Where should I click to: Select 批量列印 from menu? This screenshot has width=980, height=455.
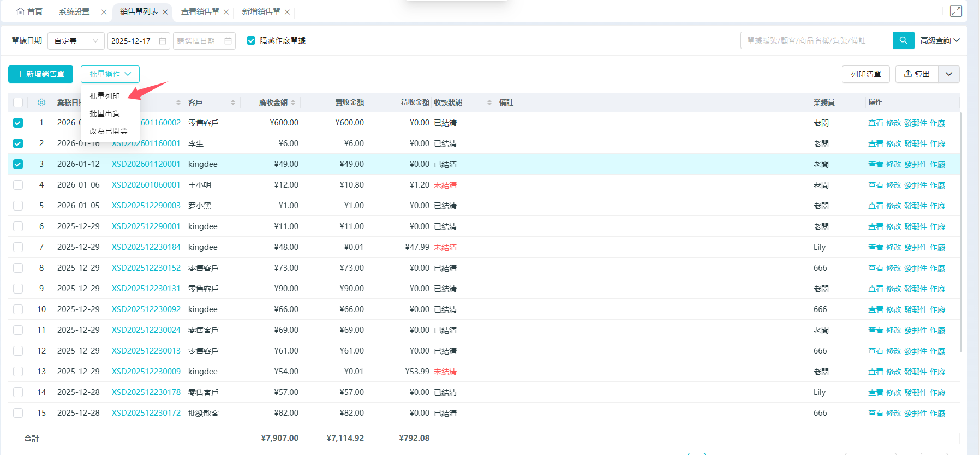[105, 96]
